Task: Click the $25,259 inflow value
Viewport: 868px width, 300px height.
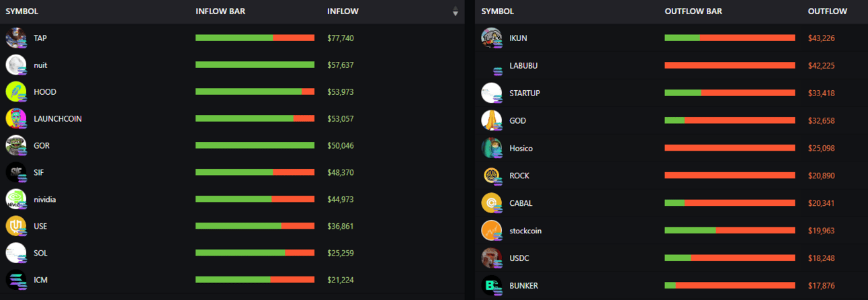Action: 341,254
